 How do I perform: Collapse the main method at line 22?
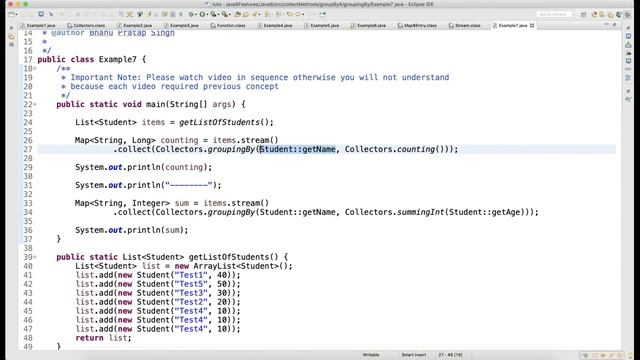click(35, 104)
